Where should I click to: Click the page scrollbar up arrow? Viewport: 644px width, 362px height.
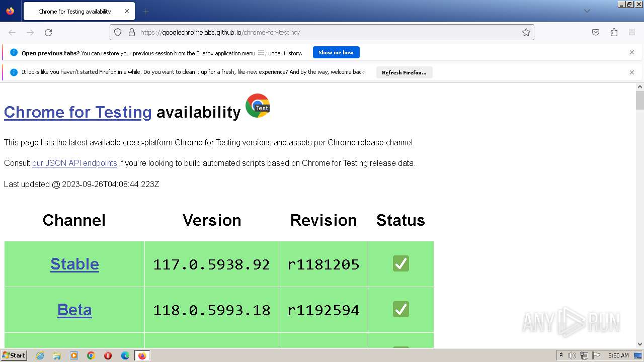pos(640,87)
